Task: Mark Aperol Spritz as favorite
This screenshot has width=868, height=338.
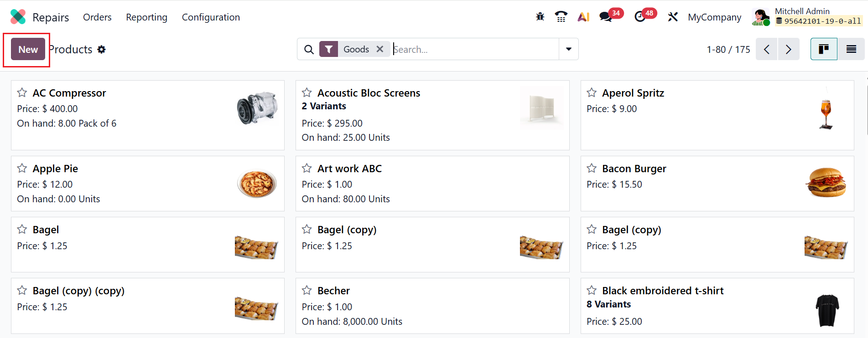Action: pyautogui.click(x=592, y=93)
